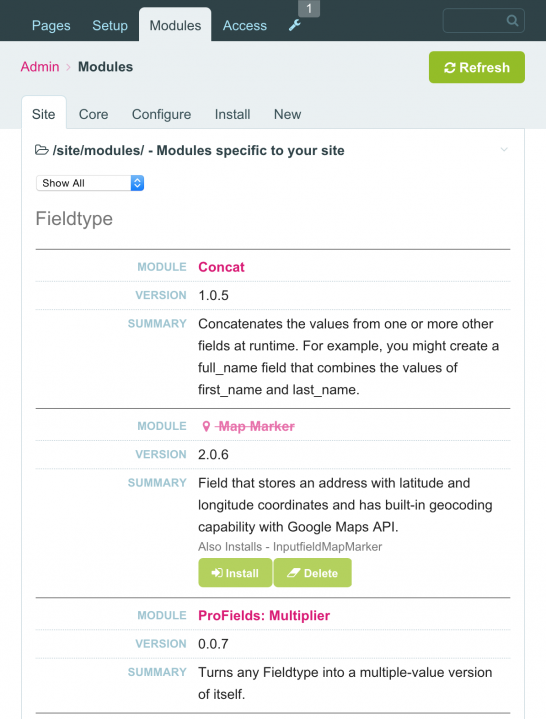The image size is (546, 719).
Task: Collapse the /site/modules/ section chevron
Action: click(x=504, y=149)
